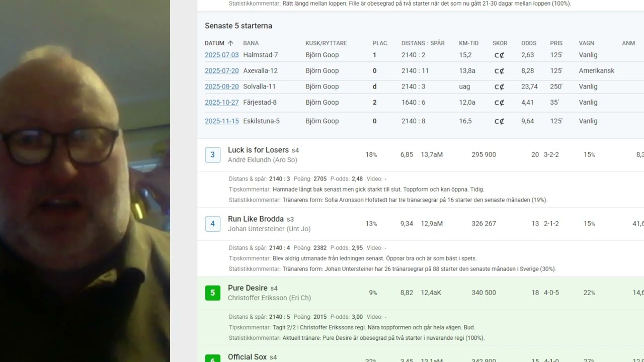Viewport: 644px width, 362px height.
Task: Click track Eskilstuna-5 in the table
Action: [x=262, y=121]
